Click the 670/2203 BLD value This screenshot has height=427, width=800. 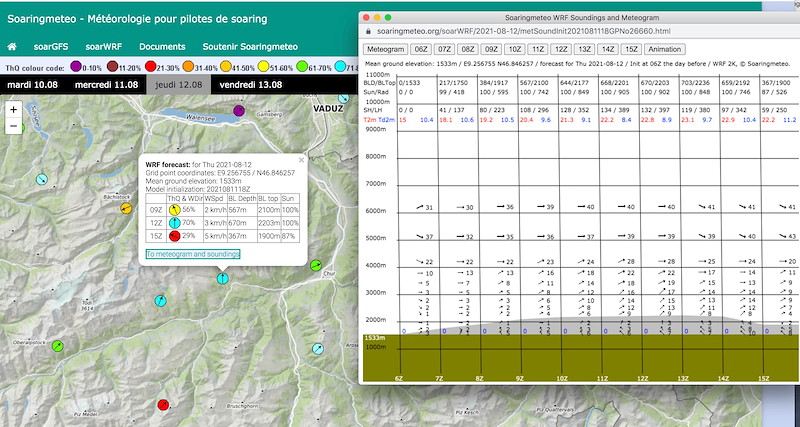click(x=655, y=83)
